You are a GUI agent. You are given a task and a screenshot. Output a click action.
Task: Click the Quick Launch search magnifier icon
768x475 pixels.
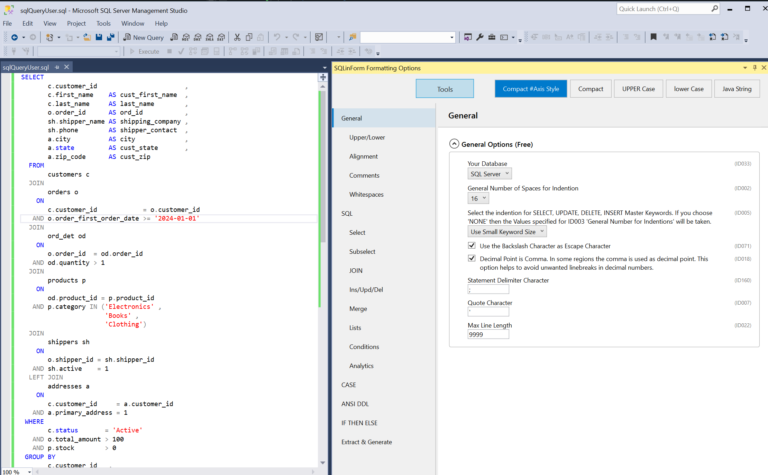click(x=715, y=9)
